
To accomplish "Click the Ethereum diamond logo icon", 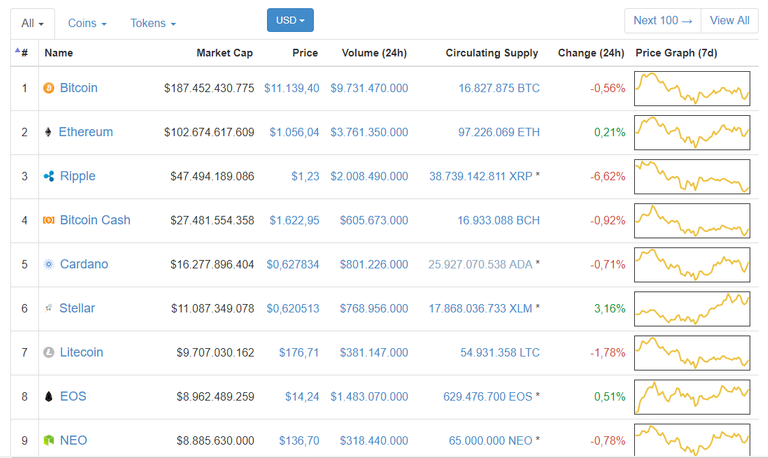I will click(48, 132).
